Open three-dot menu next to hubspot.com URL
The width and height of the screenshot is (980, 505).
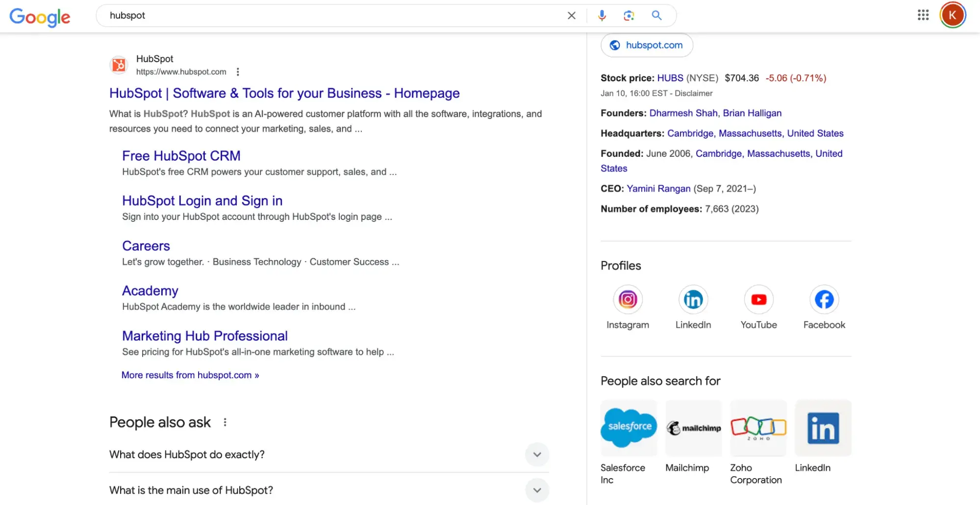[238, 72]
